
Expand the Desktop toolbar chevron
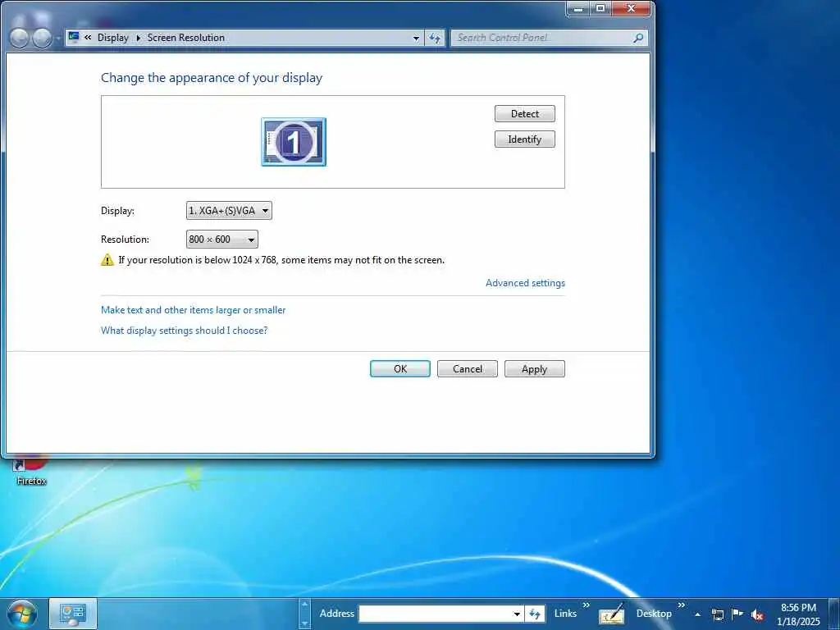pyautogui.click(x=682, y=605)
